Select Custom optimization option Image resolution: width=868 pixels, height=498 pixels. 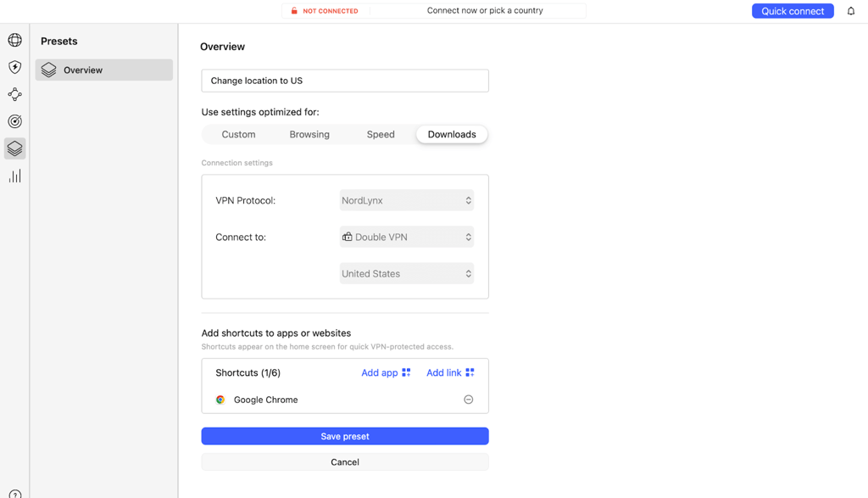238,135
